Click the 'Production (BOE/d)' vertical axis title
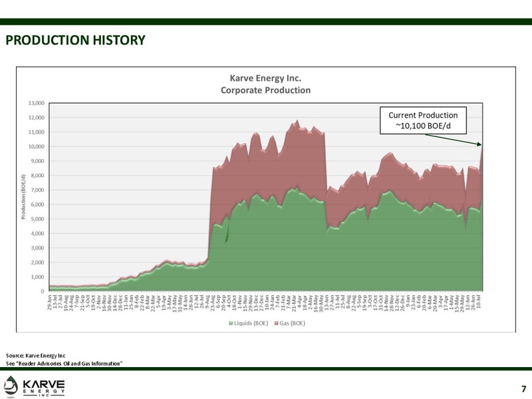 pos(23,197)
